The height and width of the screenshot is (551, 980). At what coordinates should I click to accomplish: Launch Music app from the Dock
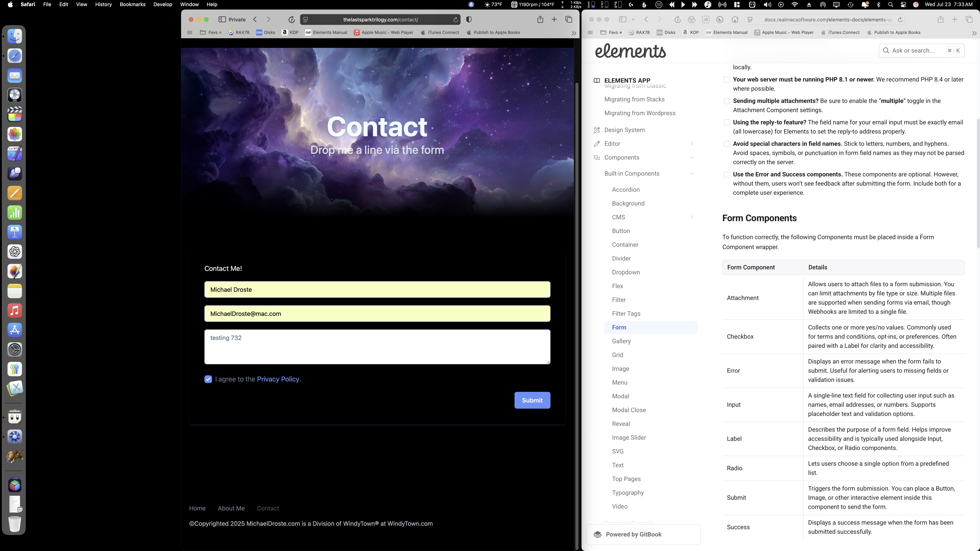click(15, 310)
